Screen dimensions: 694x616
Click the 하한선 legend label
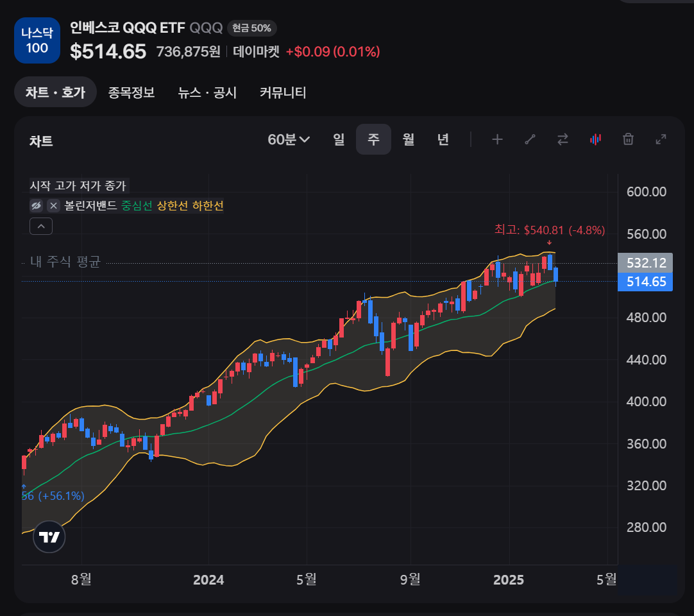pos(208,205)
